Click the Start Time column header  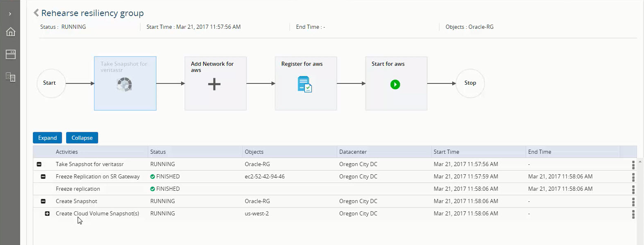click(446, 152)
